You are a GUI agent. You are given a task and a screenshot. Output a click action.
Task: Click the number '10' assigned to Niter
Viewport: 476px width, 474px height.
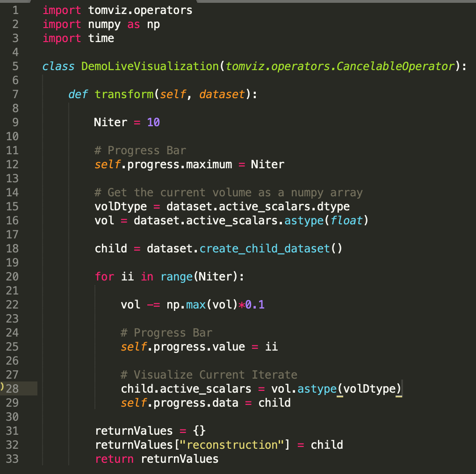pos(153,122)
